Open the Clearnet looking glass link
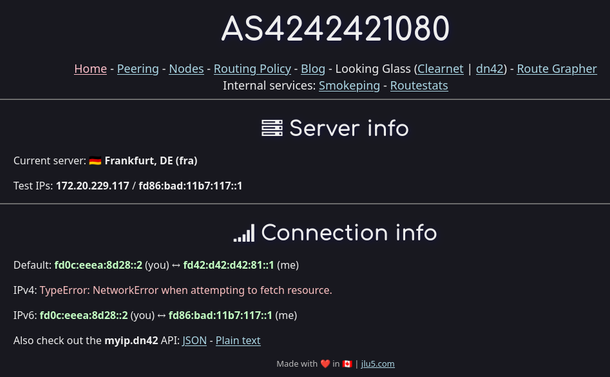This screenshot has width=610, height=377. click(440, 69)
